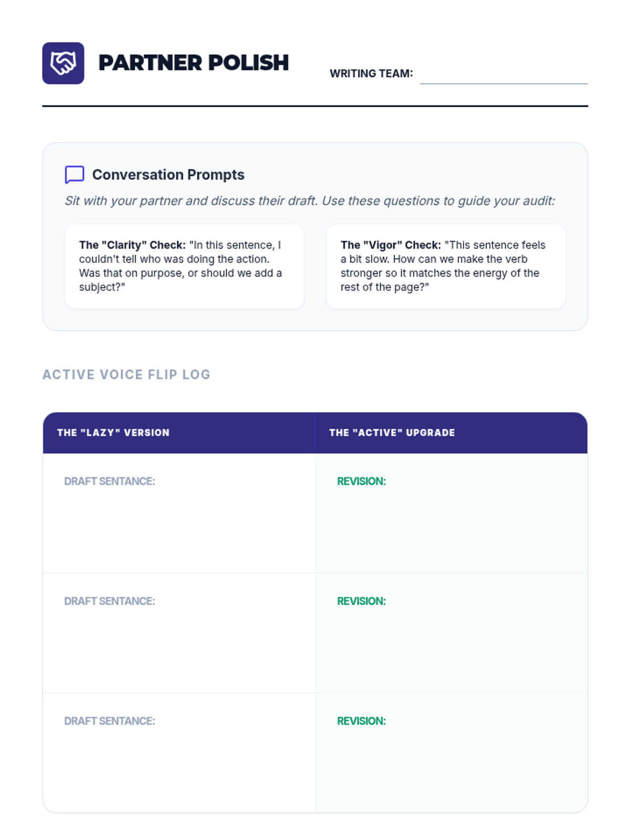Click the words "rest of the page?" in the Vigor prompt
The height and width of the screenshot is (840, 630).
point(384,287)
